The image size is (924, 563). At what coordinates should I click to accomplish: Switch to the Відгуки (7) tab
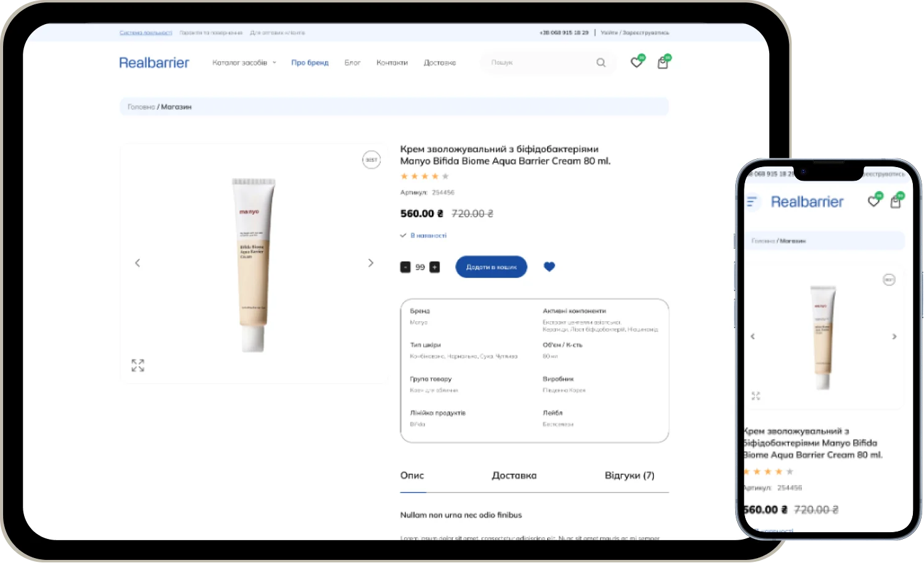point(629,475)
